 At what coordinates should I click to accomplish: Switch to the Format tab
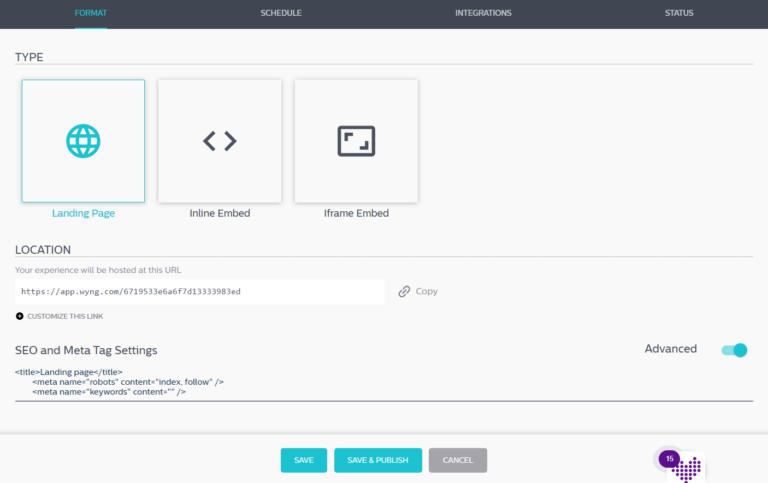point(91,13)
